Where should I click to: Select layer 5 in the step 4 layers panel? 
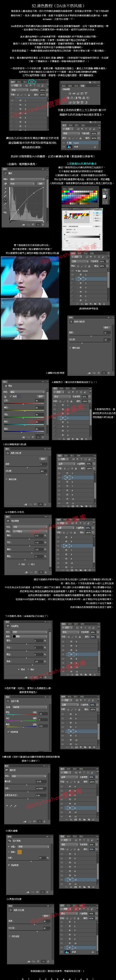[x=72, y=422]
